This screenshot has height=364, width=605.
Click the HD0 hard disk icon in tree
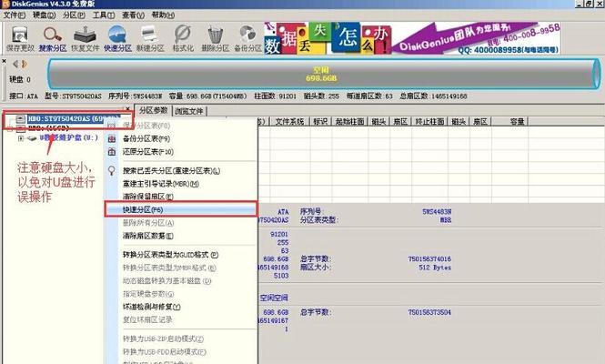tap(21, 119)
